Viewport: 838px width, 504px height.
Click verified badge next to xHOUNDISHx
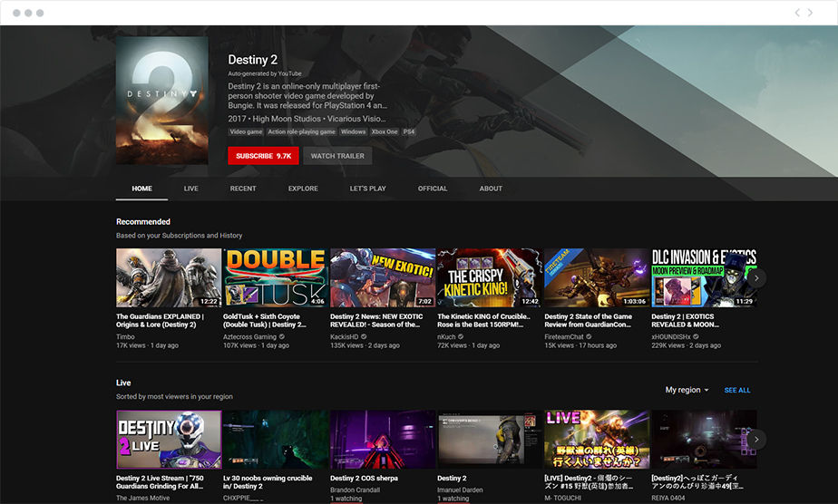696,337
